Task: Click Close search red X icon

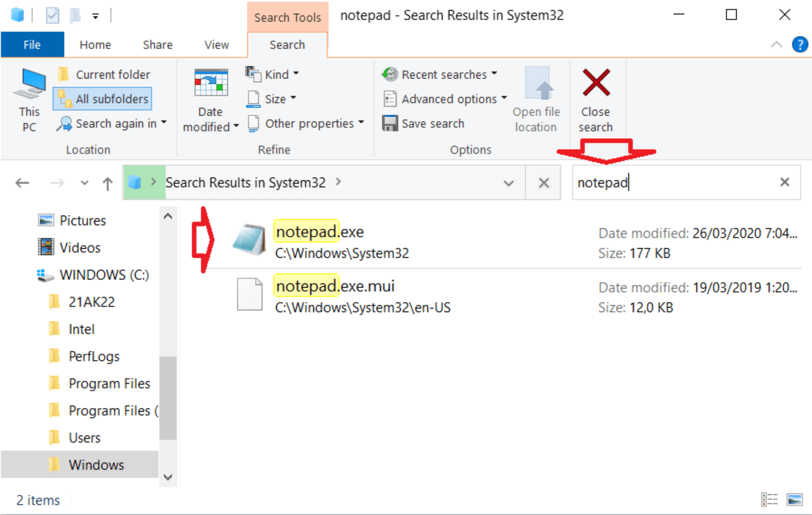Action: pos(596,82)
